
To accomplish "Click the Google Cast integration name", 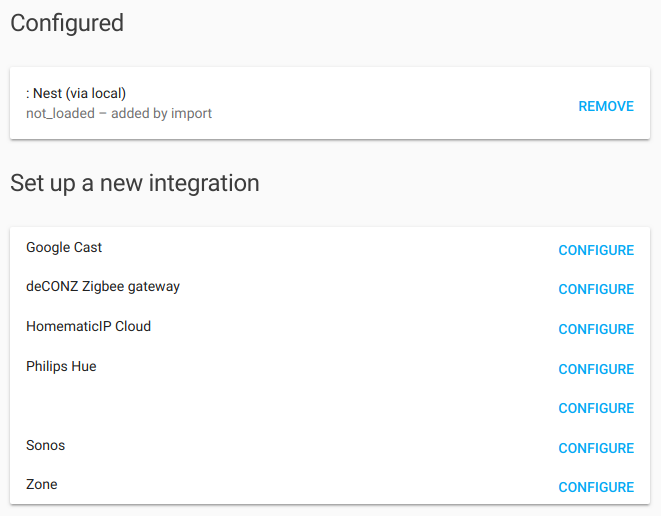I will [64, 247].
